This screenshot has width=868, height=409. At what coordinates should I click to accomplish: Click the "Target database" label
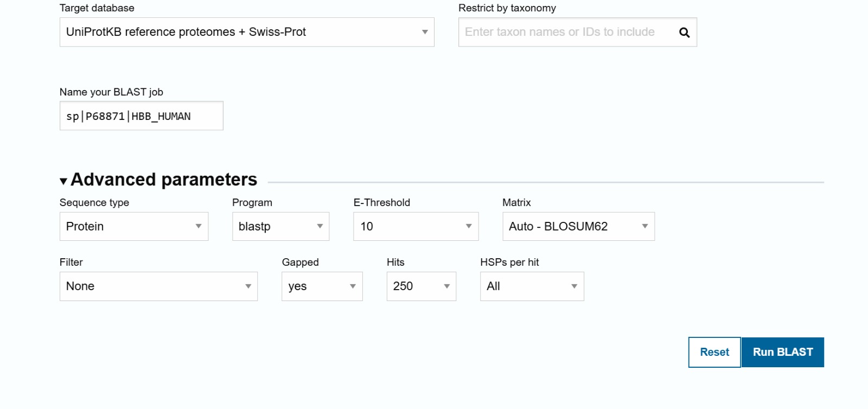97,8
